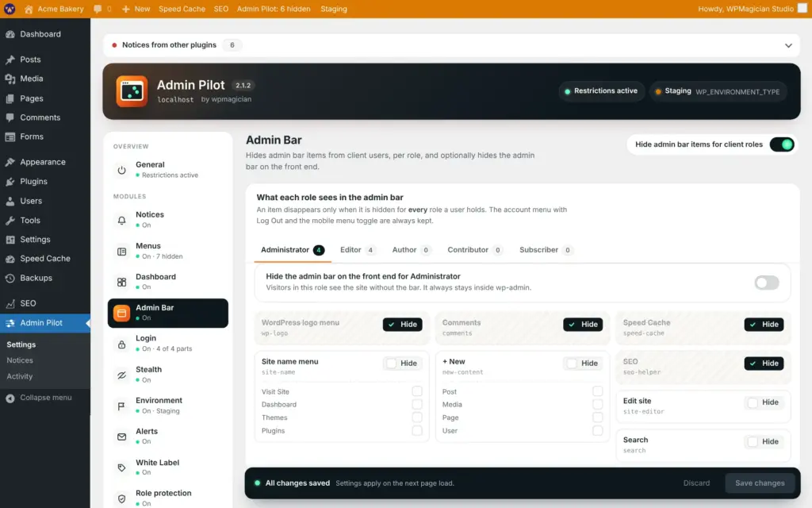Switch to the Author role tab
This screenshot has width=812, height=508.
click(x=412, y=250)
